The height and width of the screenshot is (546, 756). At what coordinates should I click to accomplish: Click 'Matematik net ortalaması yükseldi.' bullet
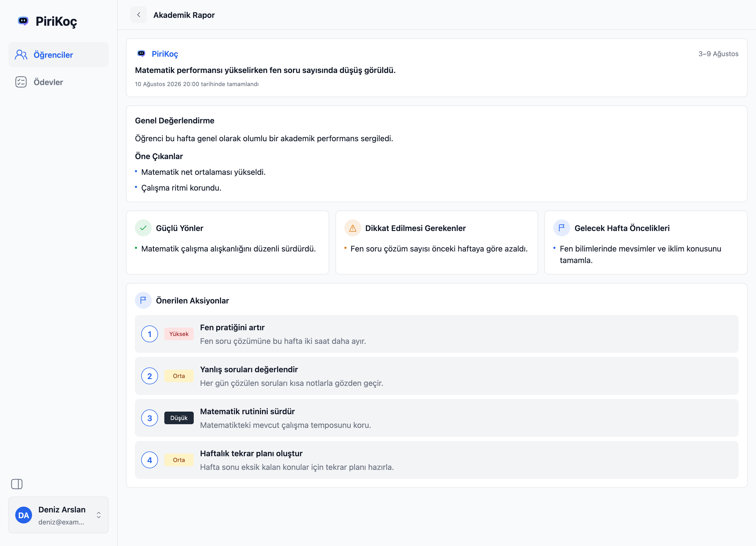point(203,172)
